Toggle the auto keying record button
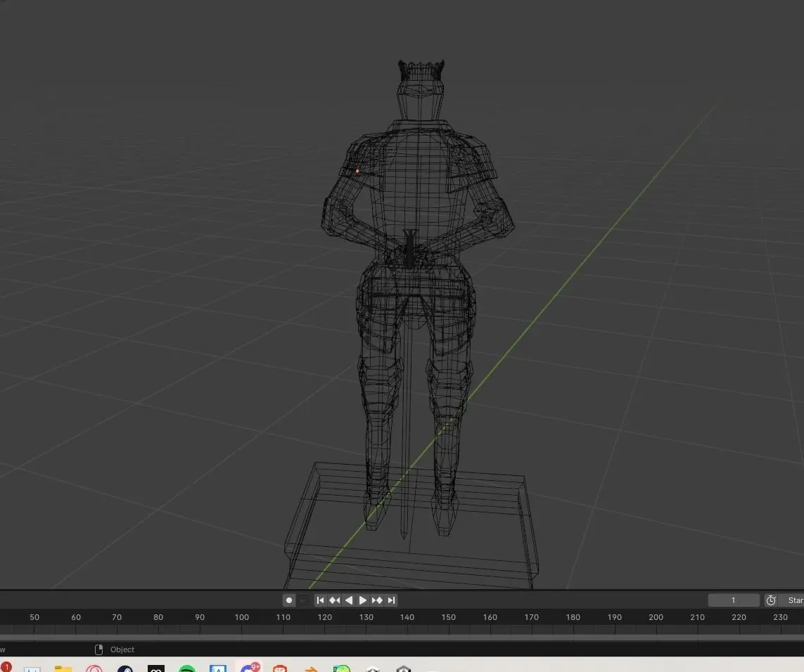This screenshot has height=672, width=804. click(x=288, y=600)
